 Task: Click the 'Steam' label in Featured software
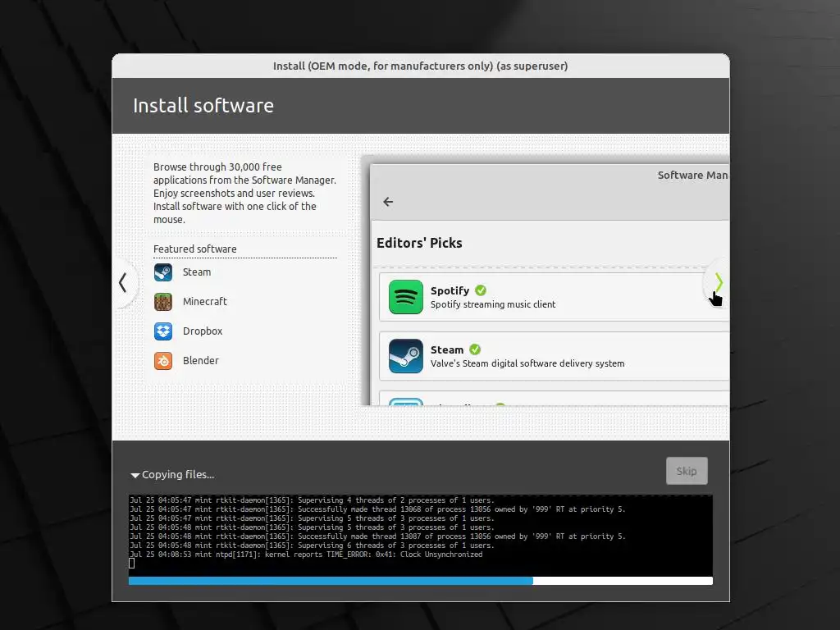pos(197,272)
